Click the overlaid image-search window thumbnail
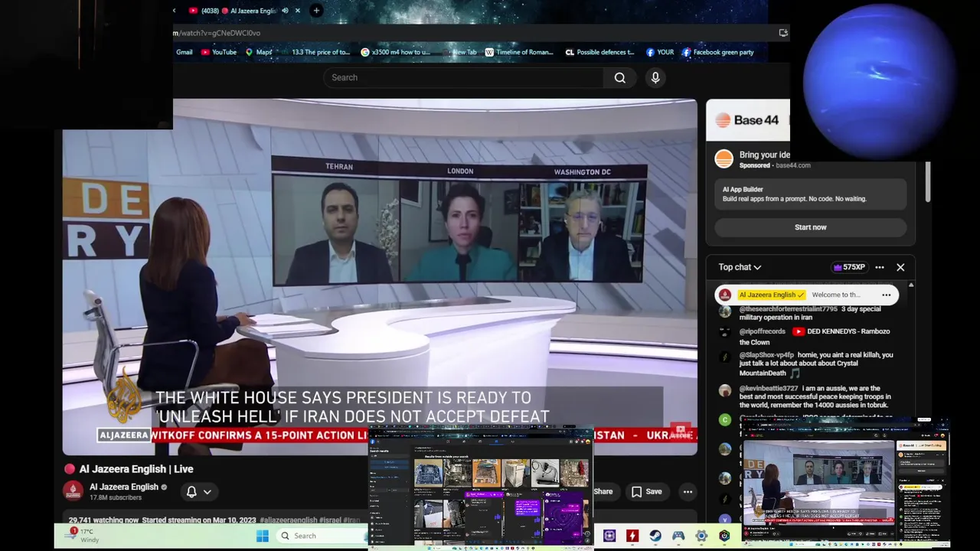Image resolution: width=980 pixels, height=551 pixels. coord(481,487)
